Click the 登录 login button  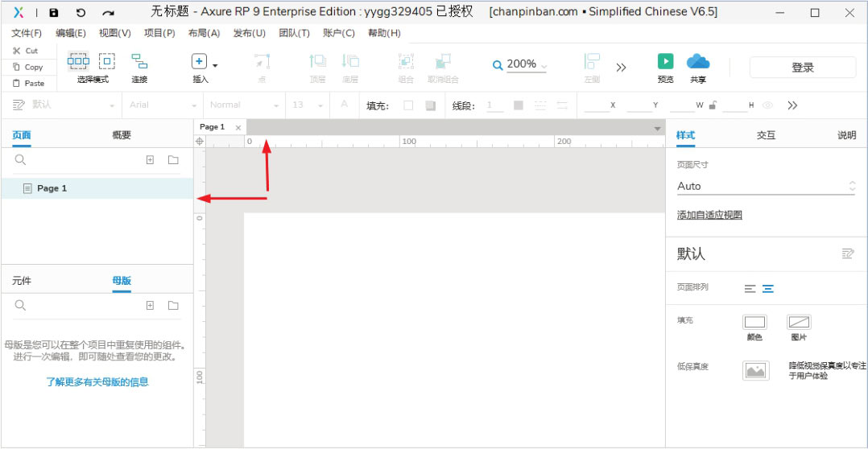point(803,68)
